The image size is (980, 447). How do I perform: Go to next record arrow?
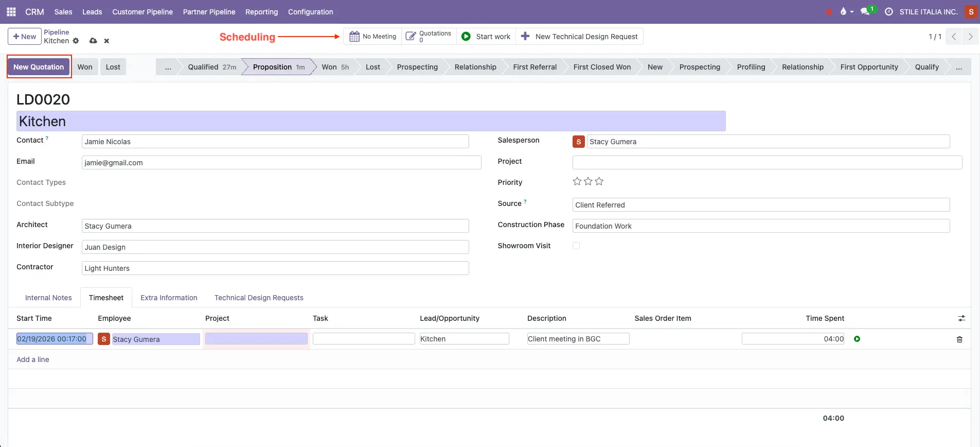(970, 37)
